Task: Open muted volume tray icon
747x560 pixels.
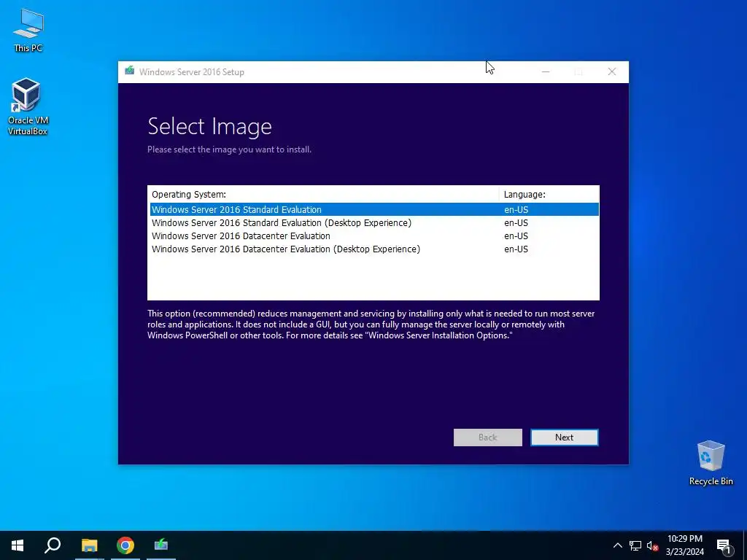Action: coord(652,545)
